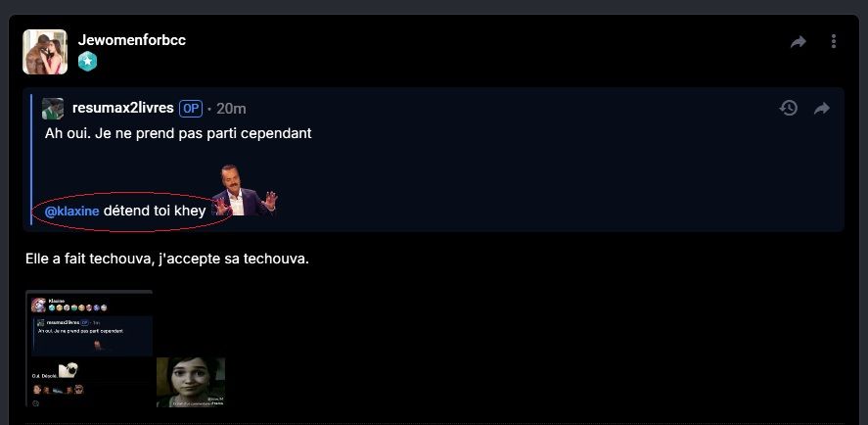Screen dimensions: 868x425
Task: Click the @klaxine mention
Action: [72, 212]
